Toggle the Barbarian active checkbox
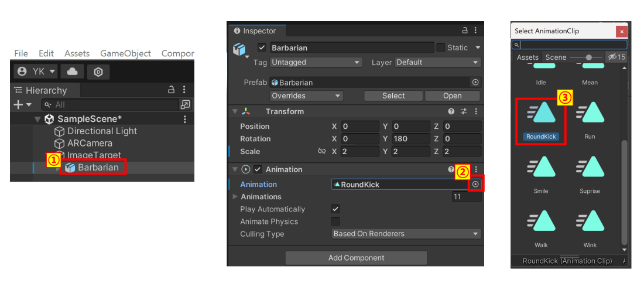The height and width of the screenshot is (283, 644). point(262,47)
